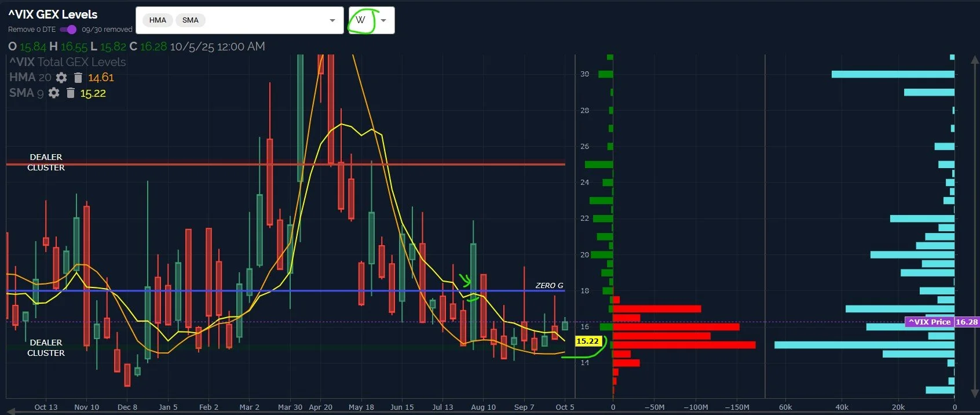Open HMA 20 indicator settings gear
This screenshot has height=415, width=980.
[x=61, y=77]
